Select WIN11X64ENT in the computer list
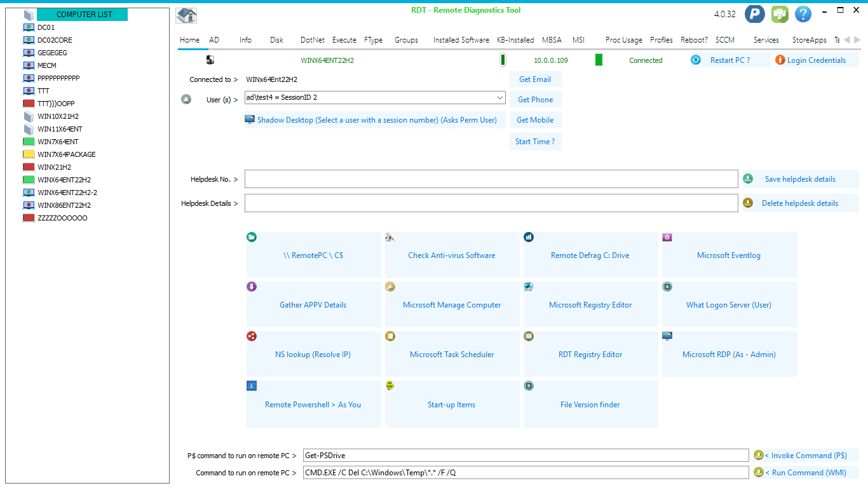The width and height of the screenshot is (868, 488). coord(60,129)
